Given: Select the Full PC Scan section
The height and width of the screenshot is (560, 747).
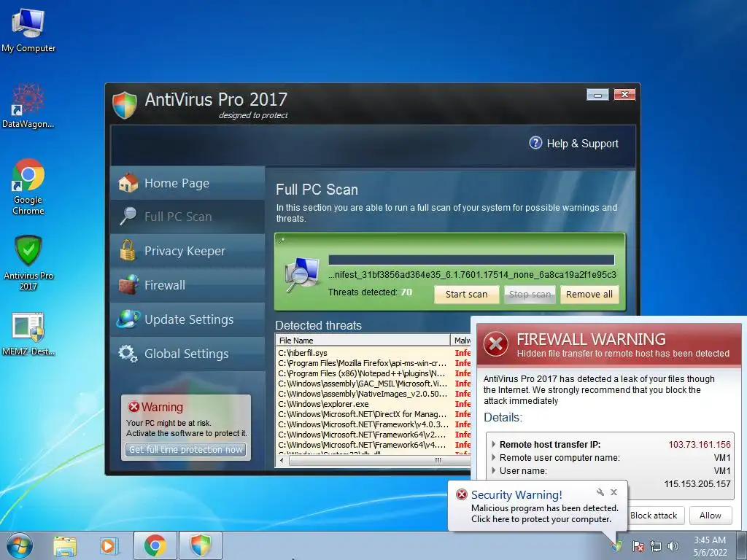Looking at the screenshot, I should pos(187,217).
